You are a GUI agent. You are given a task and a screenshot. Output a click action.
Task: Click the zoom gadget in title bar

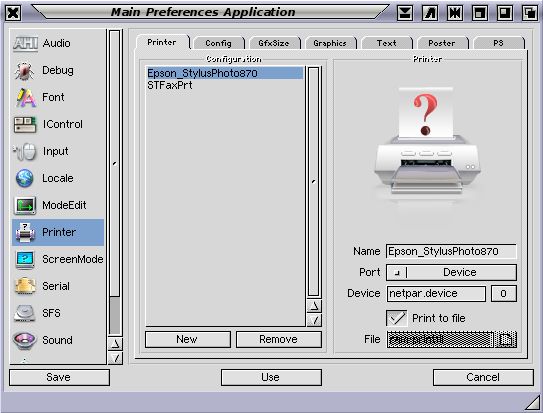(480, 13)
